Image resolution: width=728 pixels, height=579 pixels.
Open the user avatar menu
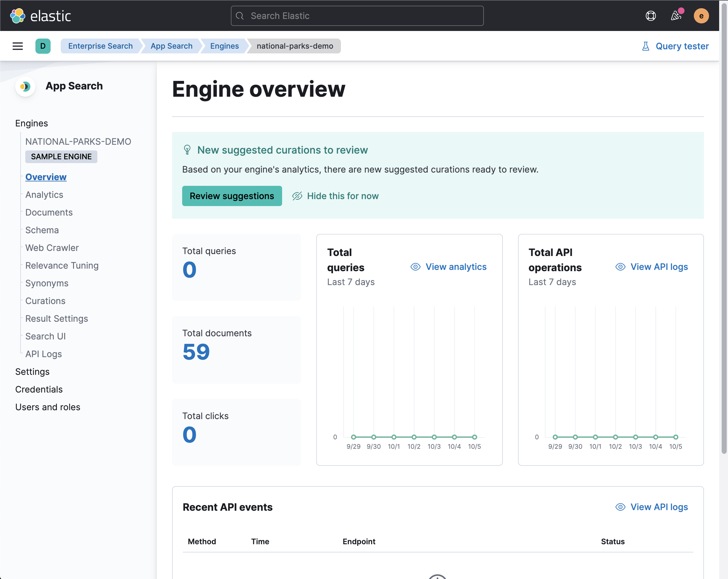click(x=701, y=16)
